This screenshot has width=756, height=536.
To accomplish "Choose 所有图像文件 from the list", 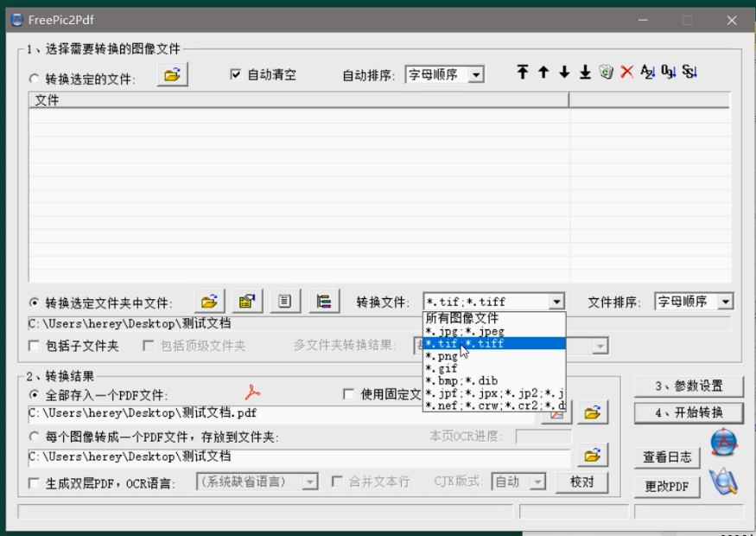I will [x=494, y=318].
